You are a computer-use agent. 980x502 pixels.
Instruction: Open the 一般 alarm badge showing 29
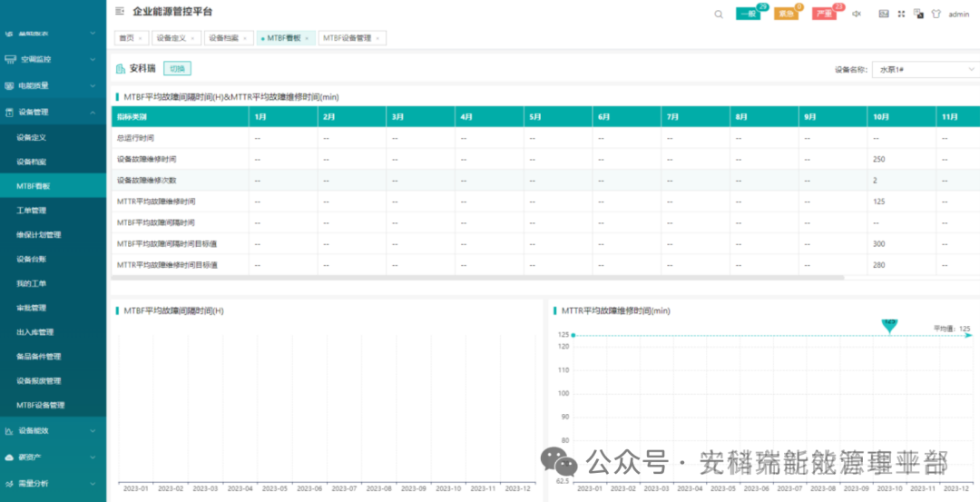[x=748, y=14]
